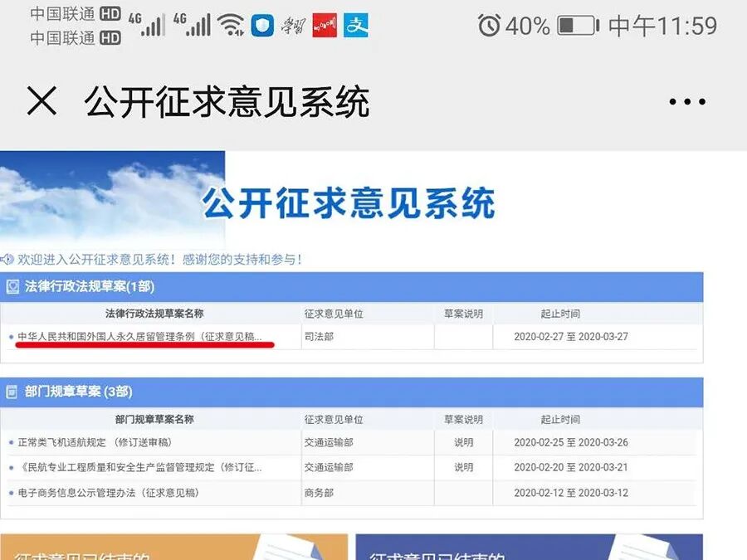Tap the alarm clock status icon
Screen dimensions: 747x560
click(489, 25)
